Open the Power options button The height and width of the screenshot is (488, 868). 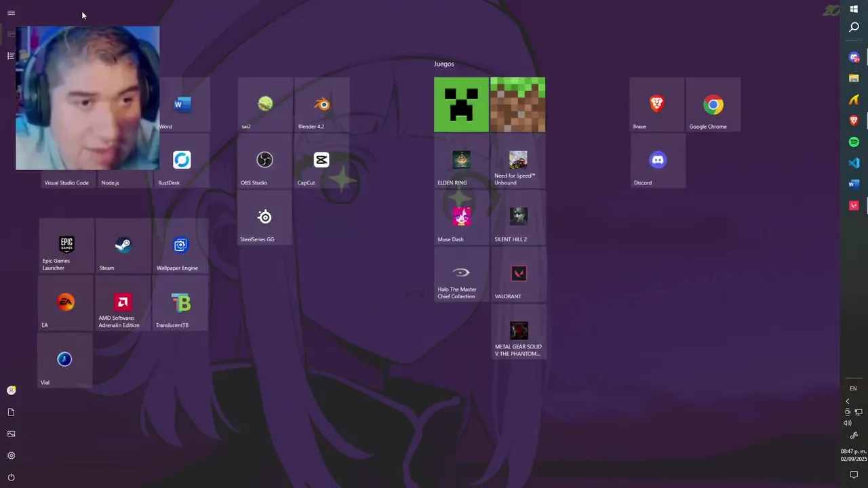(11, 477)
